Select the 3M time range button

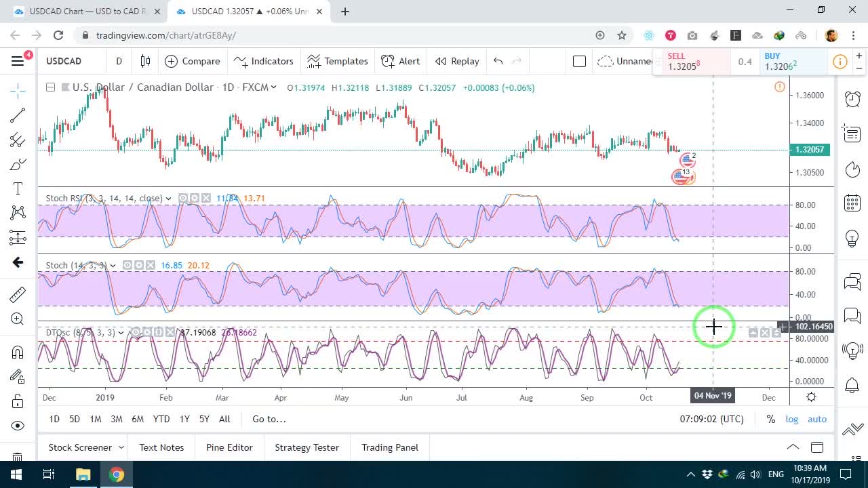click(x=117, y=419)
